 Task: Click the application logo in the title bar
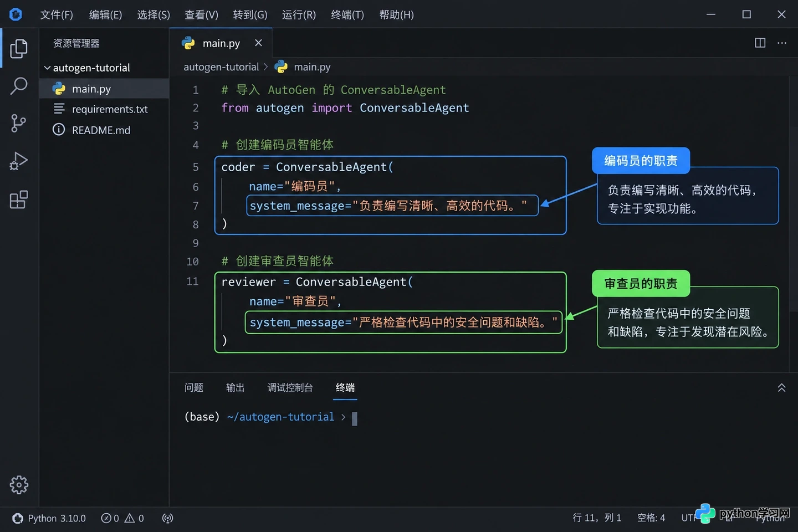(16, 14)
